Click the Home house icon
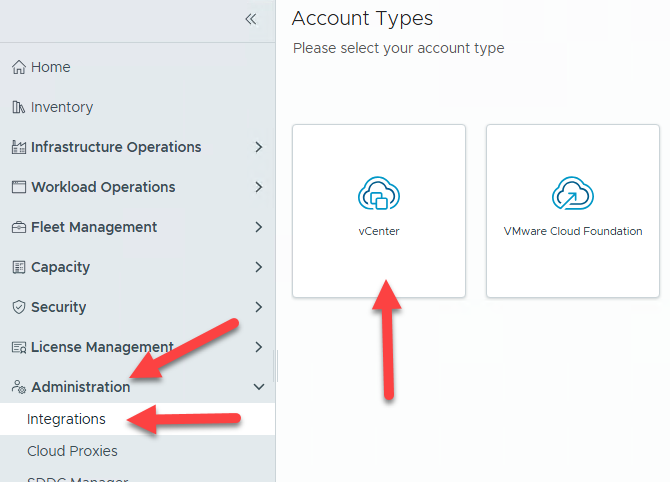 point(18,67)
